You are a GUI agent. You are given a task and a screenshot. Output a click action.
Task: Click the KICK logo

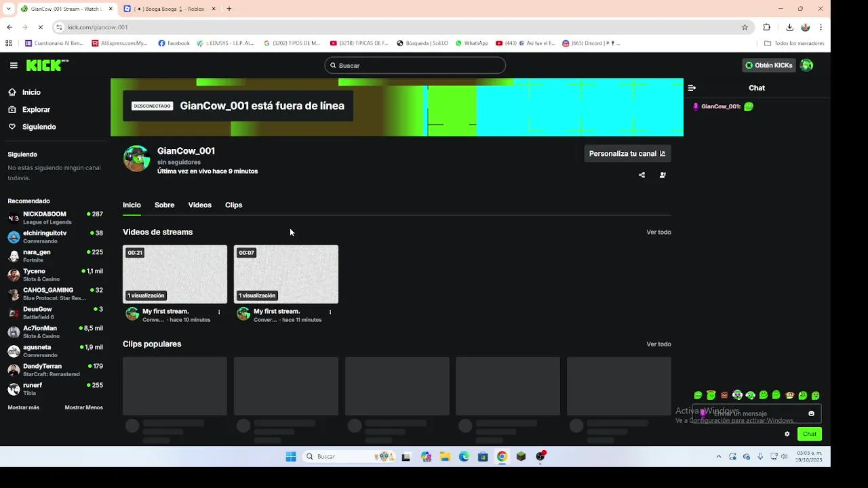tap(47, 65)
